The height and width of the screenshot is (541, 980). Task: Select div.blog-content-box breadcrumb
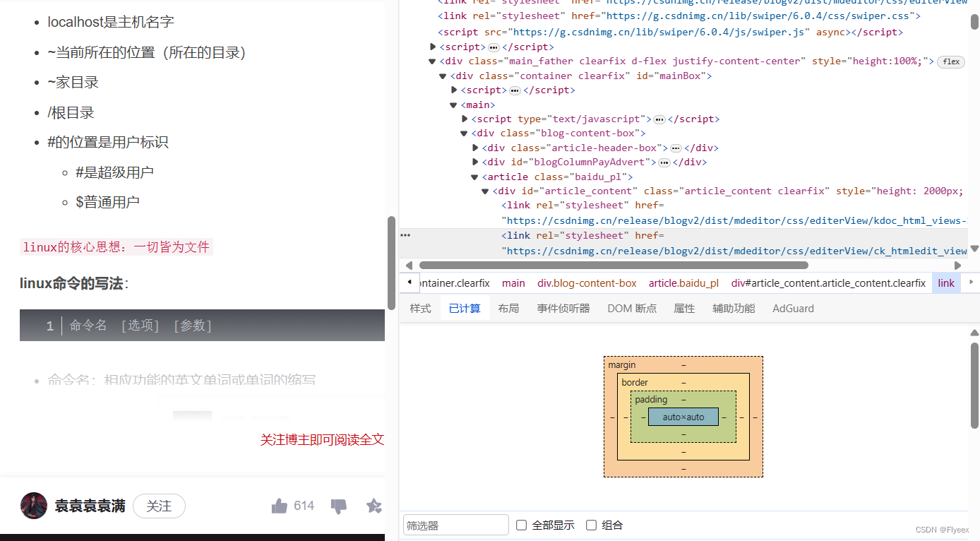click(587, 283)
